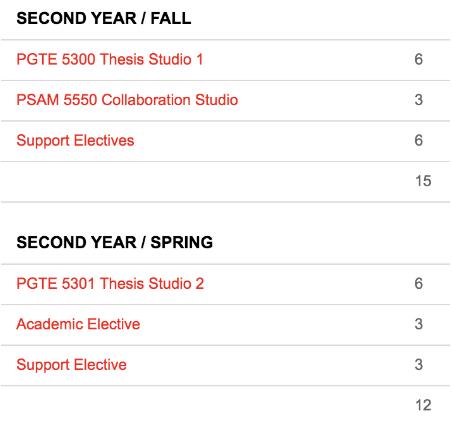
Task: Click the Support Electives link under Fall
Action: click(x=75, y=141)
